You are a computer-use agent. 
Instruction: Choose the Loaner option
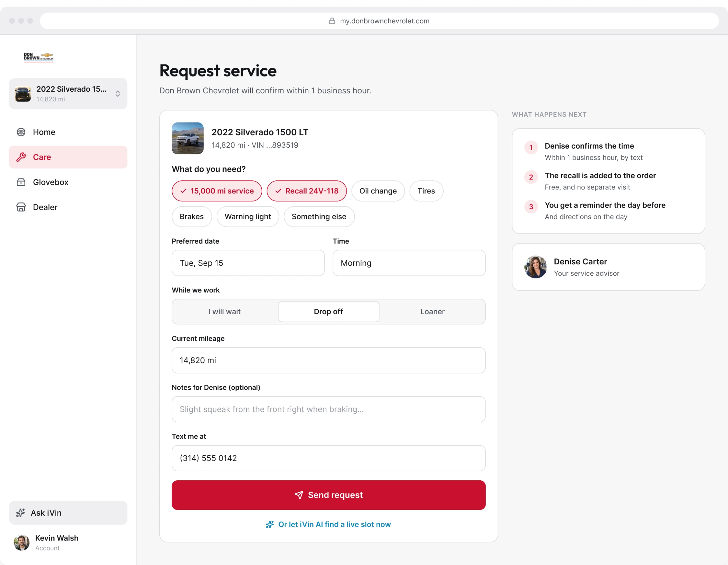point(432,311)
